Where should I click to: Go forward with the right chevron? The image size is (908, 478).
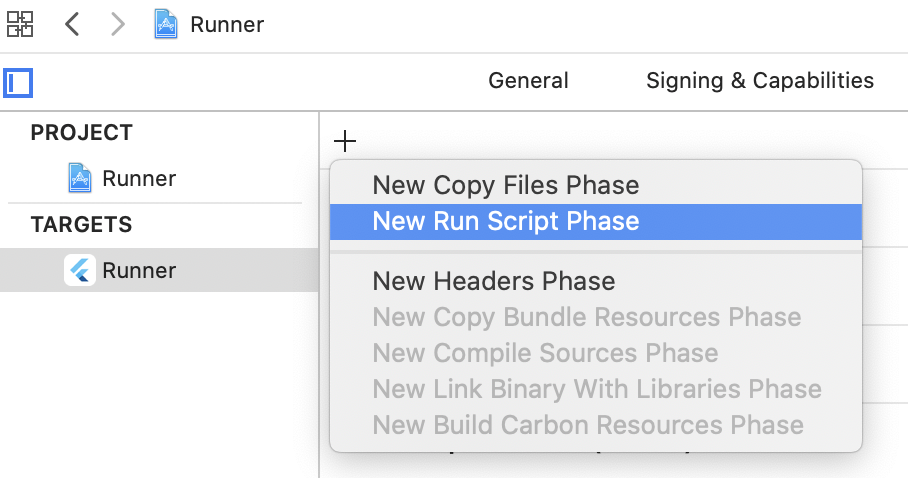click(x=118, y=24)
